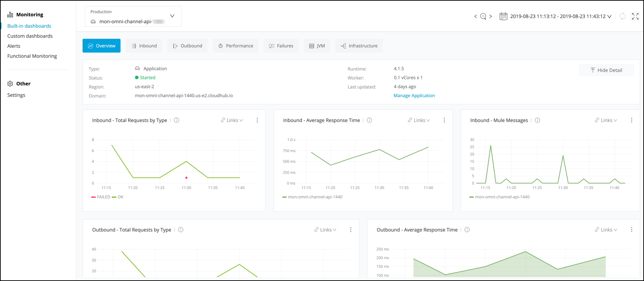Open more options on Inbound Mule Messages chart

click(632, 120)
